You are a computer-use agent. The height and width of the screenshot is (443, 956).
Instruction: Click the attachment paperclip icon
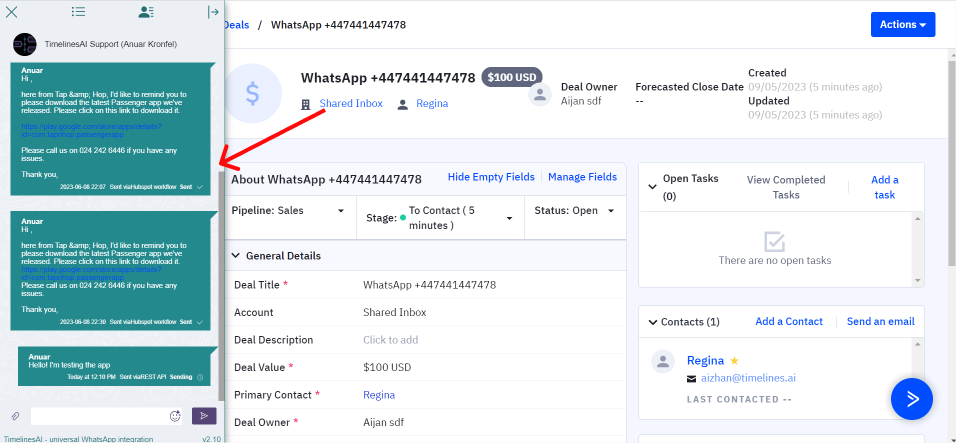(16, 416)
